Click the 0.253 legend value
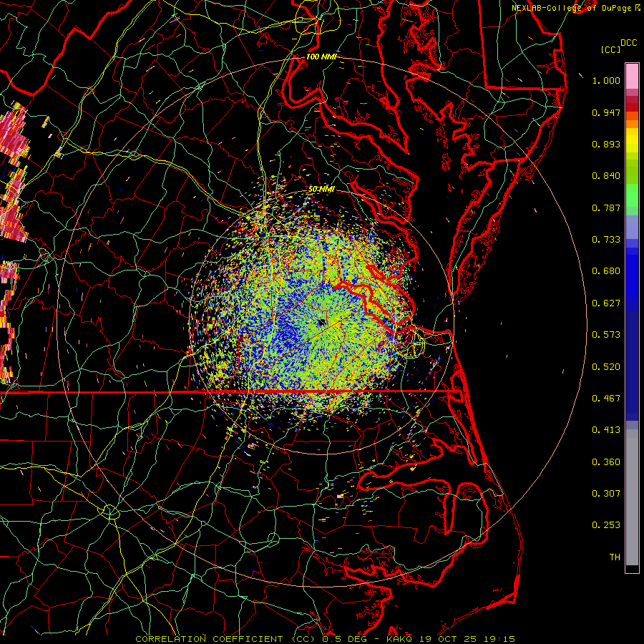 click(606, 525)
